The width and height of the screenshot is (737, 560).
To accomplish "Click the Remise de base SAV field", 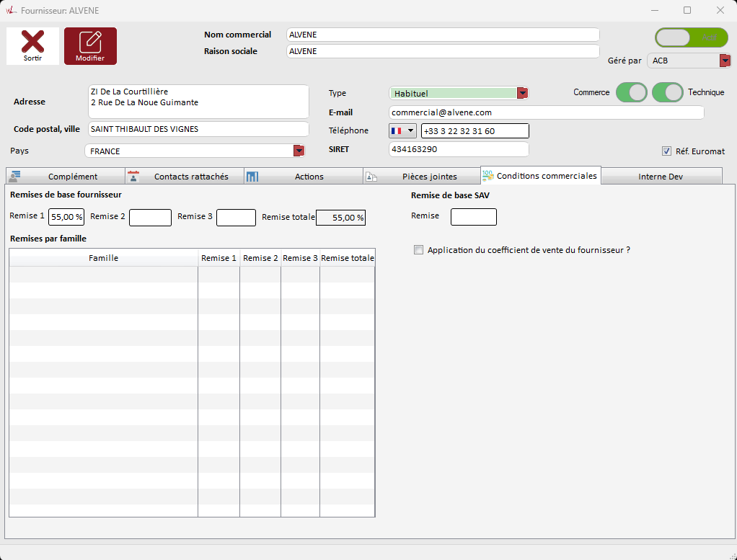I will pos(473,216).
